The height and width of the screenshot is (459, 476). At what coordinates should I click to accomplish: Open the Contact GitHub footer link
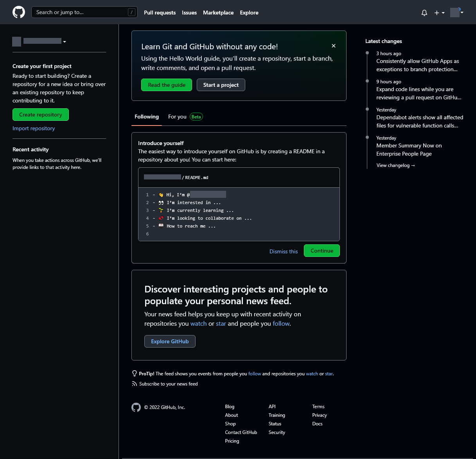pos(241,432)
